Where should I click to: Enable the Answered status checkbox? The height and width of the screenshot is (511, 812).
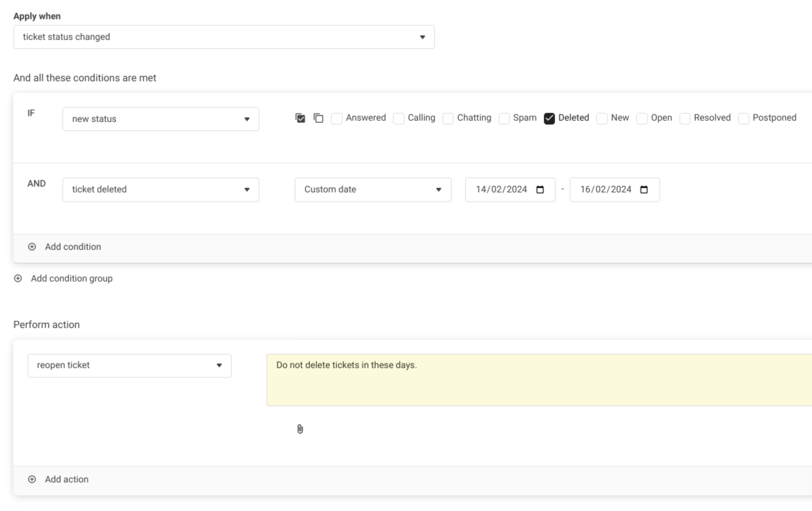click(337, 118)
